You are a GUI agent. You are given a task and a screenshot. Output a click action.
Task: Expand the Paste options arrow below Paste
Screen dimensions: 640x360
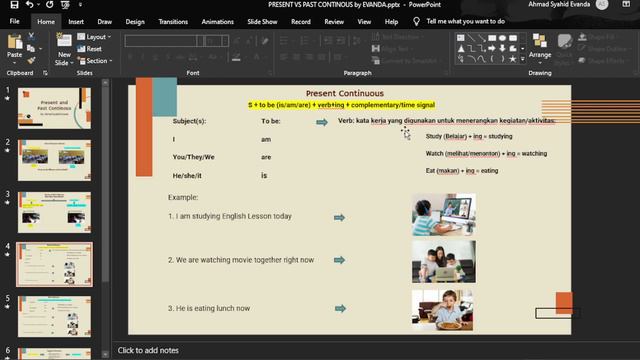click(15, 63)
